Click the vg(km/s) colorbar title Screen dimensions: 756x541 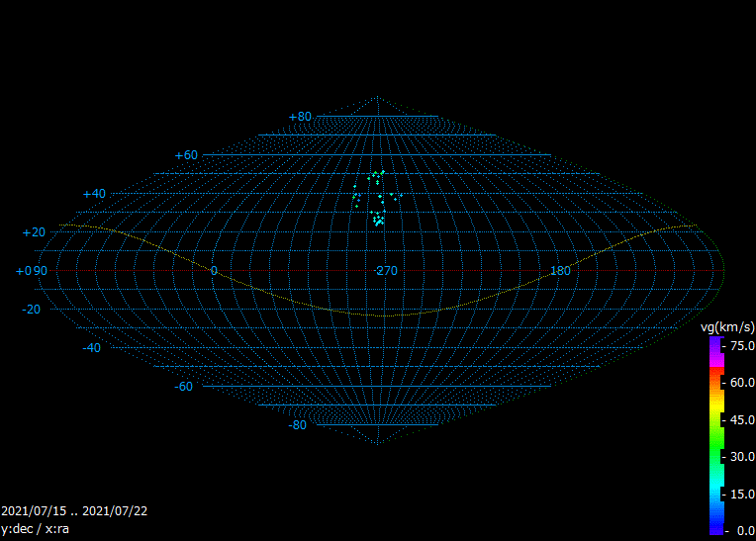(727, 327)
